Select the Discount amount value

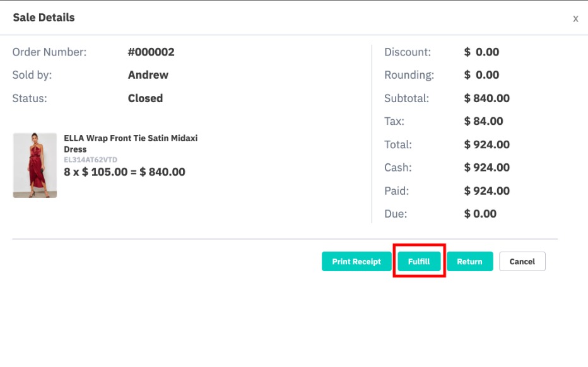click(x=481, y=52)
